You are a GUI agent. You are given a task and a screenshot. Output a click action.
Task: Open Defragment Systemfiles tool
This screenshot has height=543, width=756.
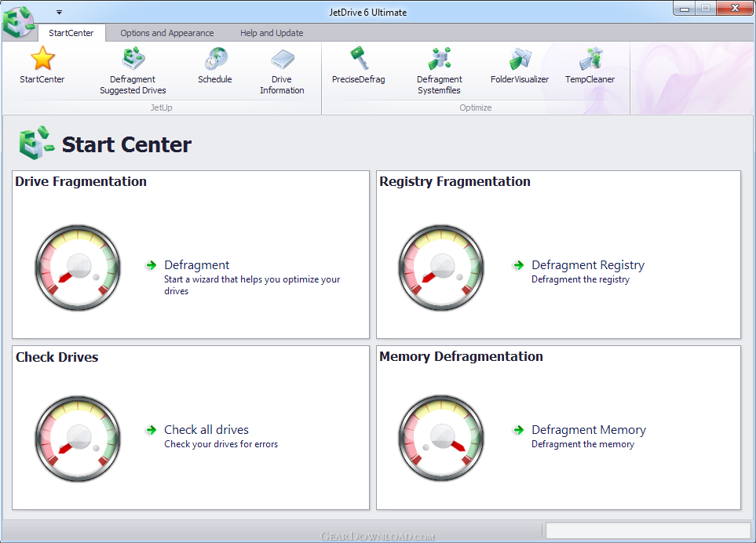click(439, 71)
